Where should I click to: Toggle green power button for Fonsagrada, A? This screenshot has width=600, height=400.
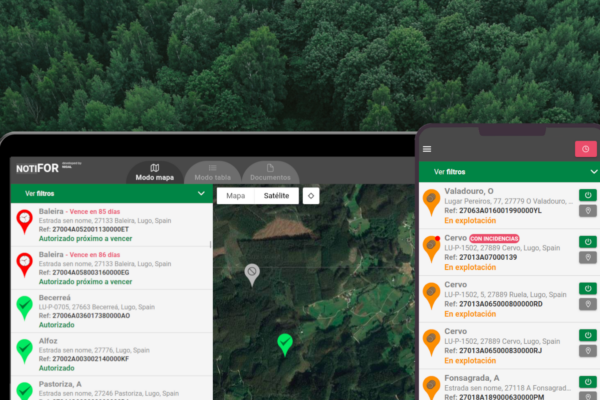click(588, 382)
